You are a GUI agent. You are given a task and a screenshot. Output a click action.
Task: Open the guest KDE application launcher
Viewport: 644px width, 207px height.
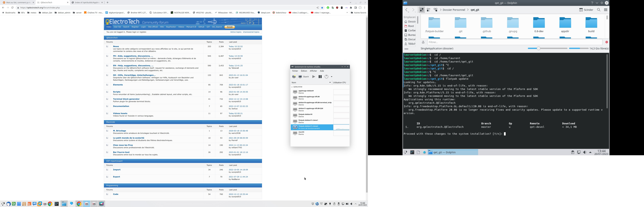[x=405, y=152]
